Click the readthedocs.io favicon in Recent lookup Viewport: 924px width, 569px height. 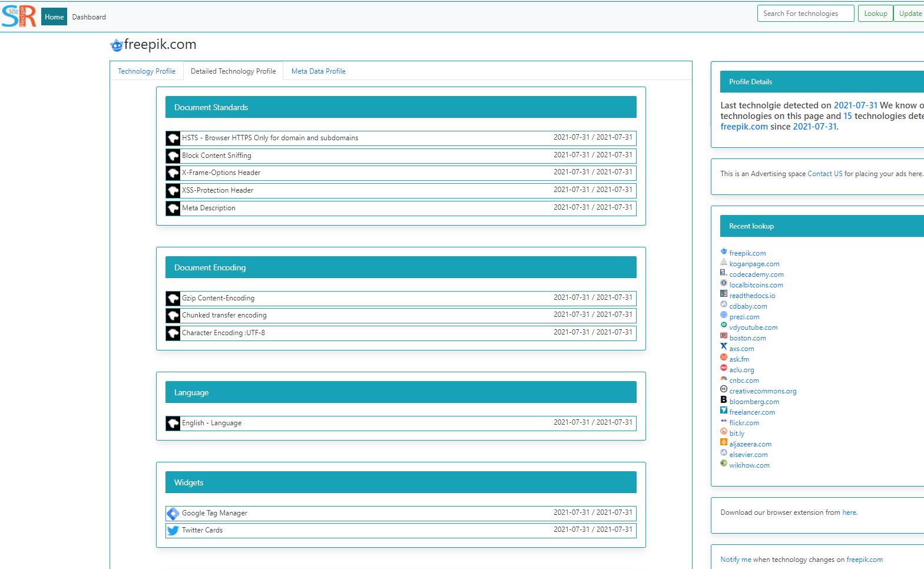724,294
